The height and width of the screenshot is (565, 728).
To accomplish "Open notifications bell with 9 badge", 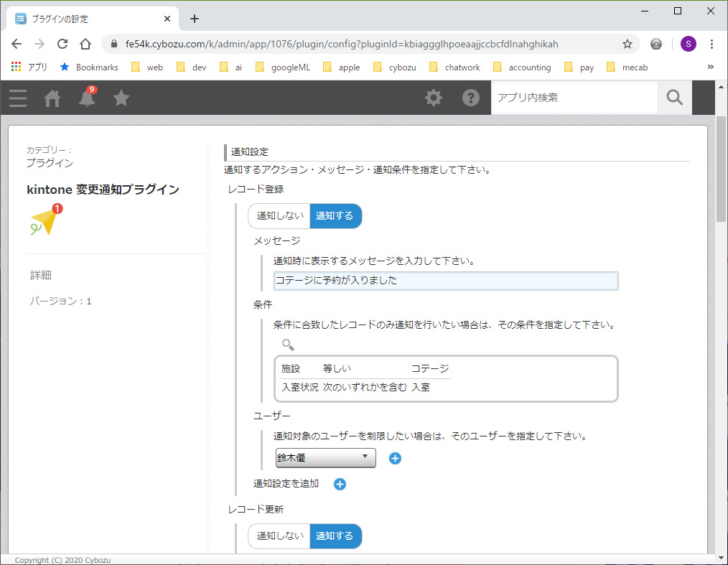I will point(87,97).
